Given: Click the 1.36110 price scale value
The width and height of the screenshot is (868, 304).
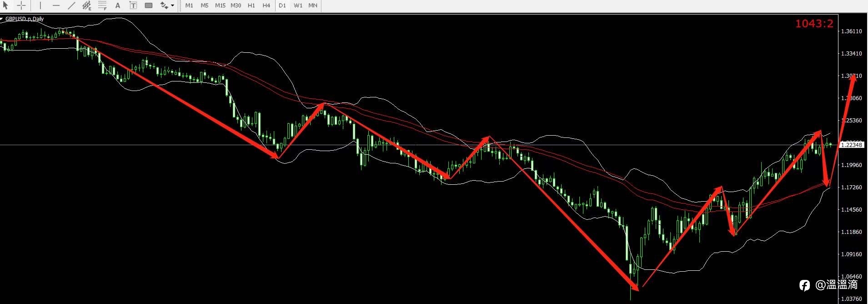Looking at the screenshot, I should pyautogui.click(x=851, y=31).
